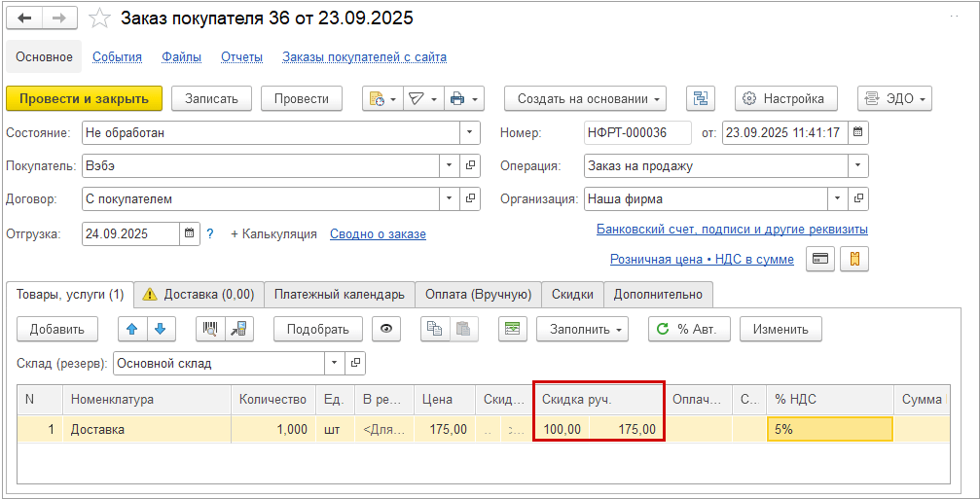Click the payment card icon
The width and height of the screenshot is (980, 499).
tap(820, 259)
